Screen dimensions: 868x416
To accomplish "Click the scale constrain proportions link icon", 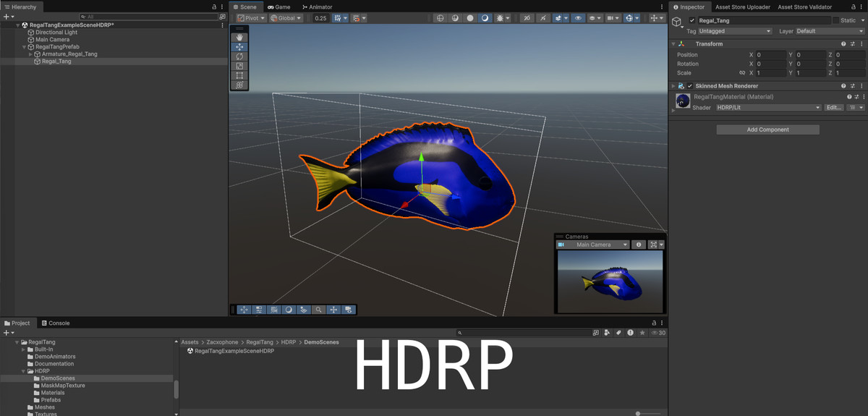I will click(741, 73).
